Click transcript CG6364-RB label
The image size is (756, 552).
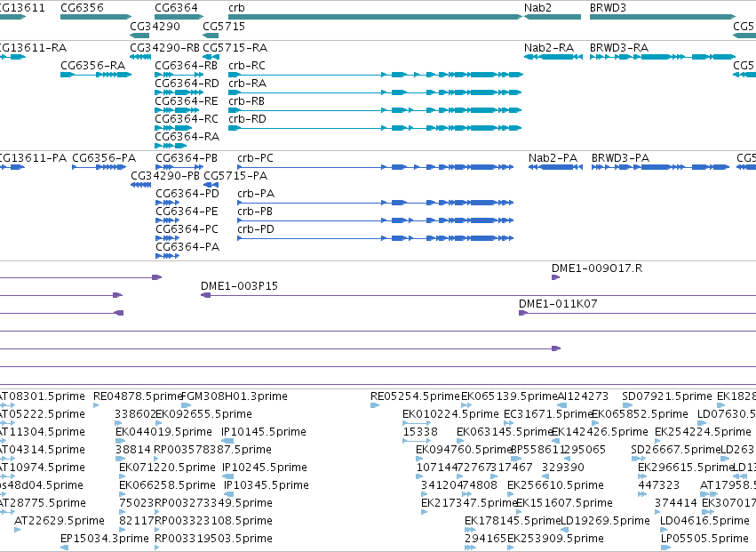pos(186,66)
